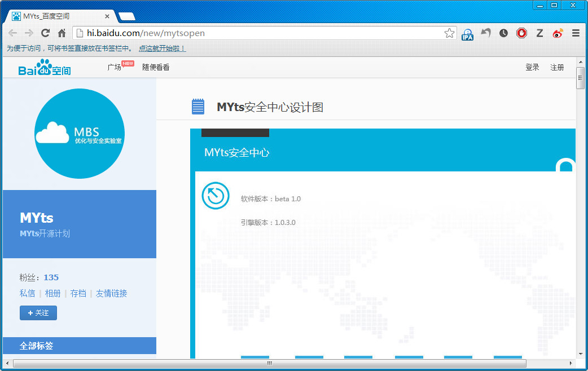The width and height of the screenshot is (588, 371).
Task: Click the vertical scrollbar up arrow
Action: (580, 62)
